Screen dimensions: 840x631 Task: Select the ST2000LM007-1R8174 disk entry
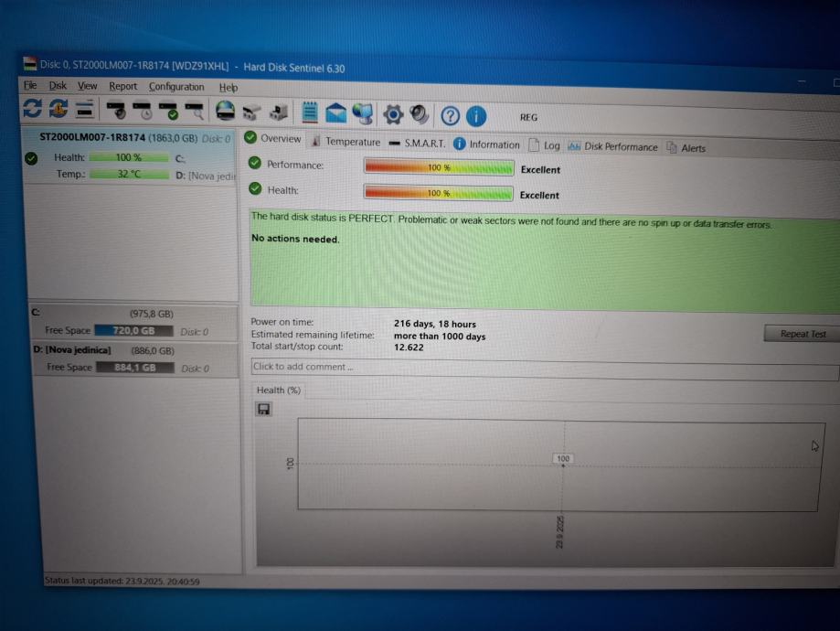coord(130,156)
